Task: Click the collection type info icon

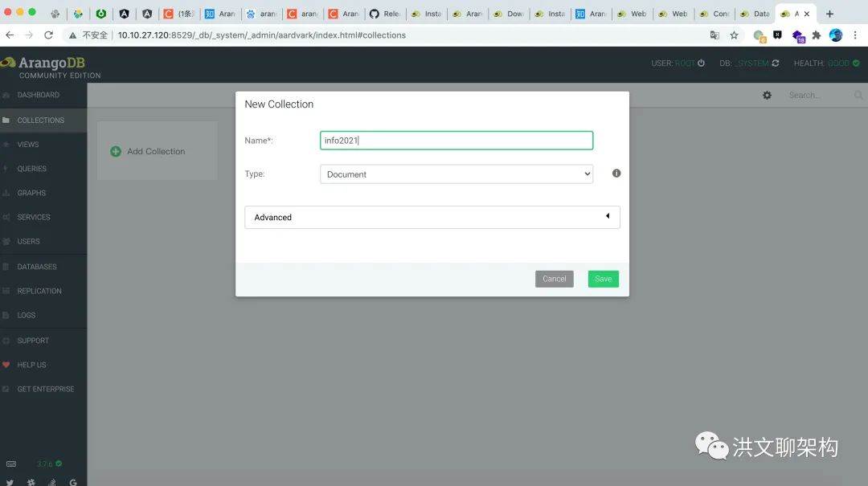Action: click(x=616, y=174)
